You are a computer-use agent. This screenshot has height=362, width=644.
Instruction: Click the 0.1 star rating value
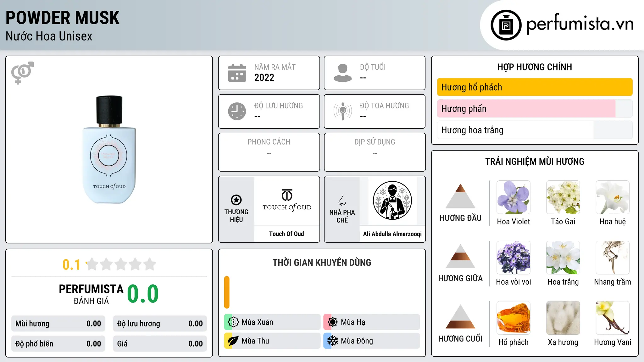71,265
